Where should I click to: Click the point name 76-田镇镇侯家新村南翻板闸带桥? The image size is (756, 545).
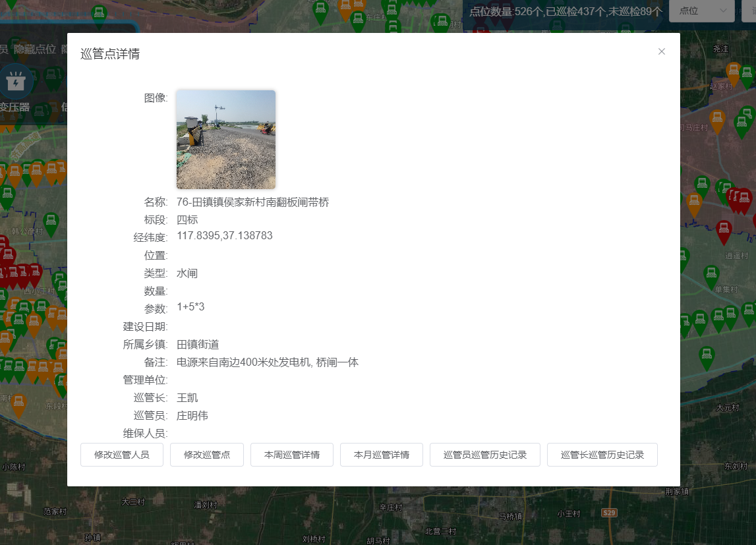pyautogui.click(x=253, y=202)
